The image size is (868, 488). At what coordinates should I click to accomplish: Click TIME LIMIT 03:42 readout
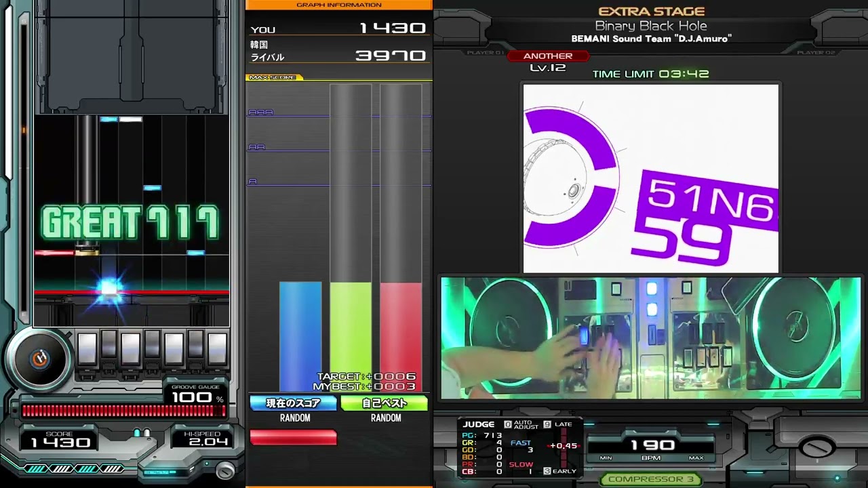[x=651, y=74]
